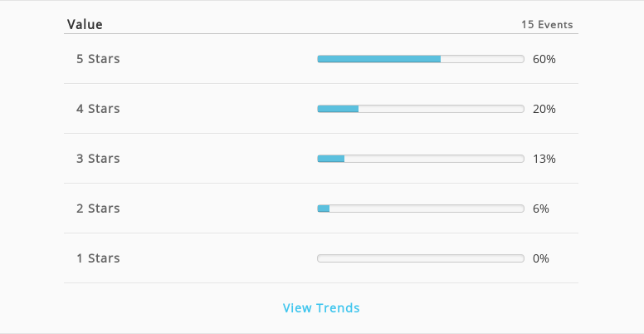644x334 pixels.
Task: Click the 15 Events count label
Action: [547, 25]
